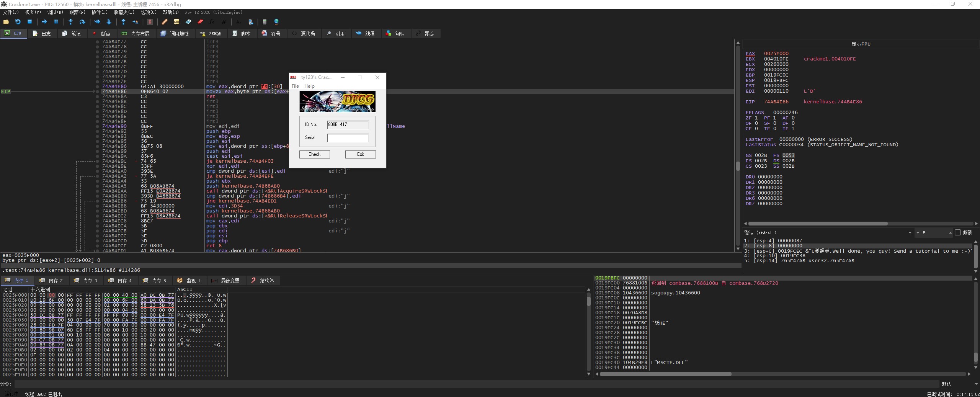Screen dimensions: 980x397
Task: Expand the 默认 (stdcall) calling convention dropdown
Action: (x=910, y=233)
